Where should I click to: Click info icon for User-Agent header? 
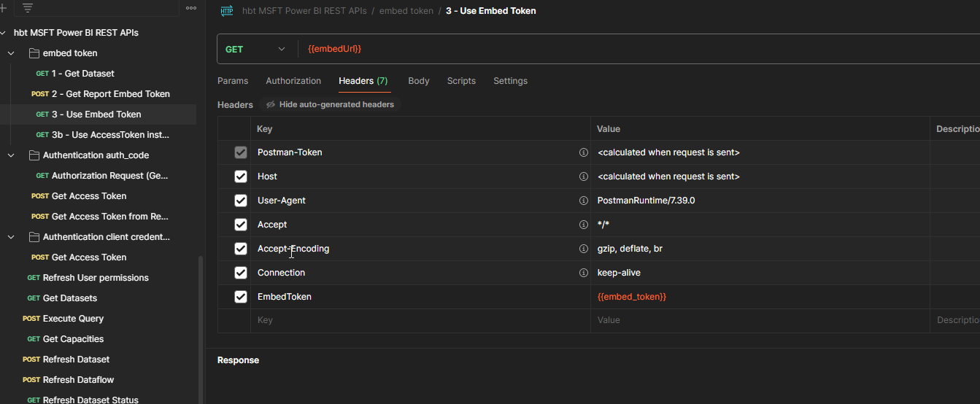coord(583,201)
